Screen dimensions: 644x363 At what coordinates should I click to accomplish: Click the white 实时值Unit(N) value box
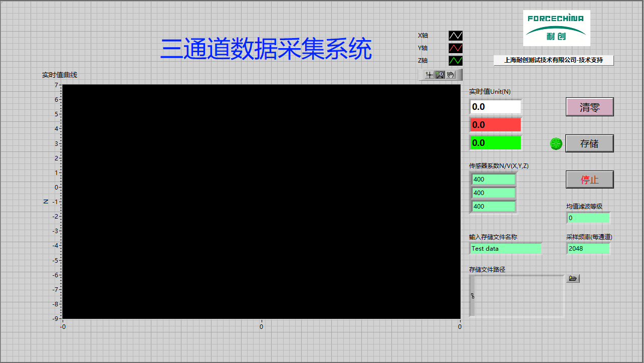tap(495, 107)
